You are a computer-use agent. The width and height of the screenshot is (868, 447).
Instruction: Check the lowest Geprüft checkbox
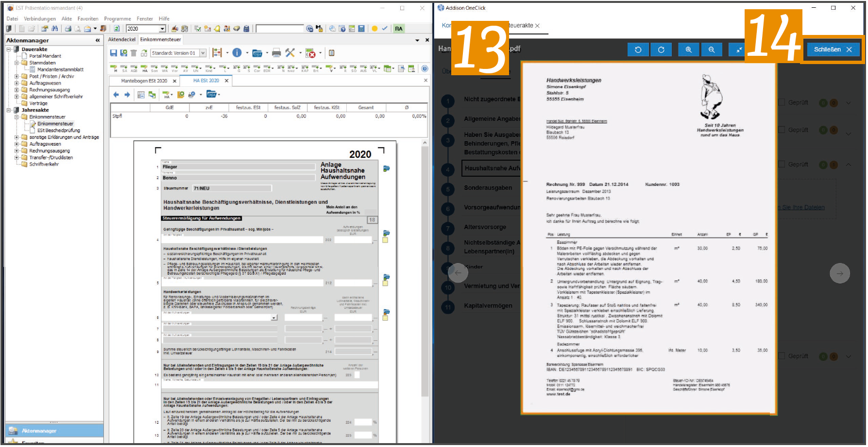pos(782,356)
